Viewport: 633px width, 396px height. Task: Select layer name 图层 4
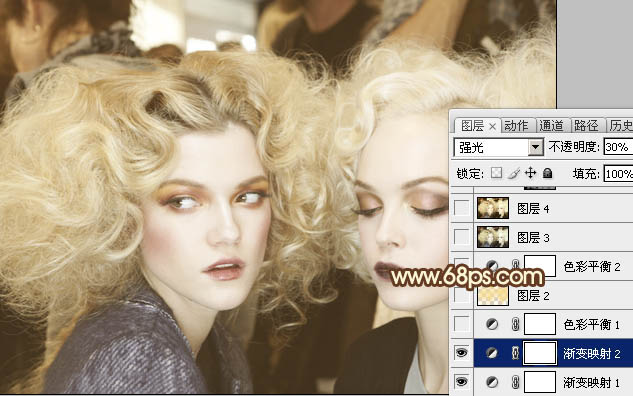(533, 209)
